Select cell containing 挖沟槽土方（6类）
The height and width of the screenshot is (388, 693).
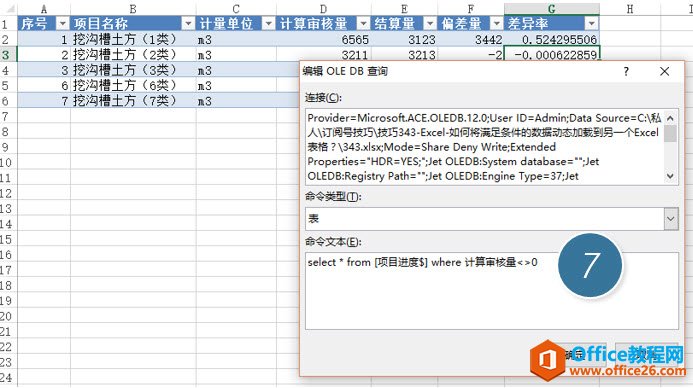pyautogui.click(x=133, y=85)
